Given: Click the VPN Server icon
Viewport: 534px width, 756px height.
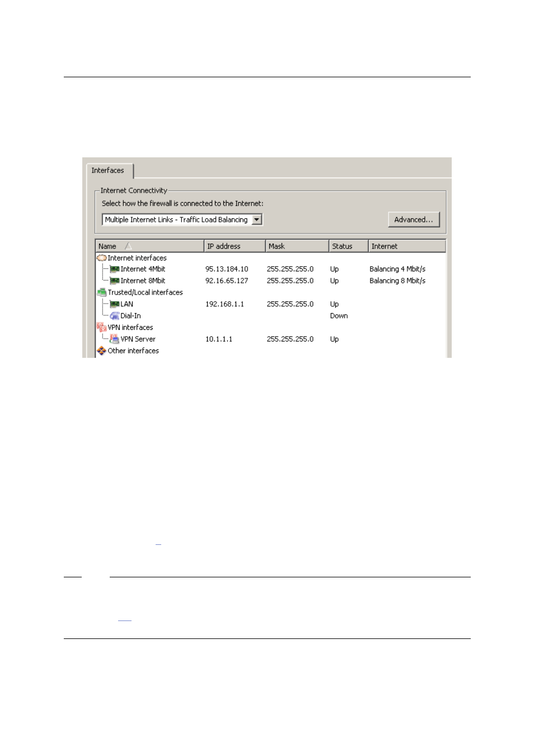Looking at the screenshot, I should (115, 339).
